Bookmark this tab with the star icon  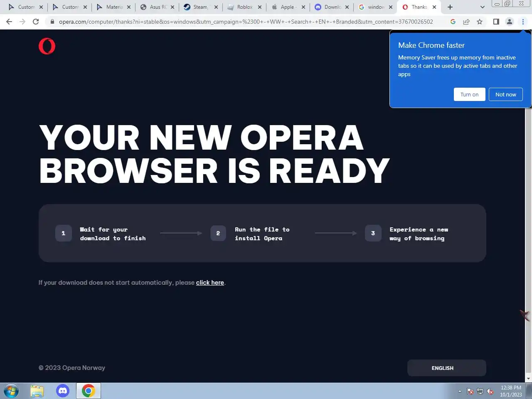[x=480, y=22]
